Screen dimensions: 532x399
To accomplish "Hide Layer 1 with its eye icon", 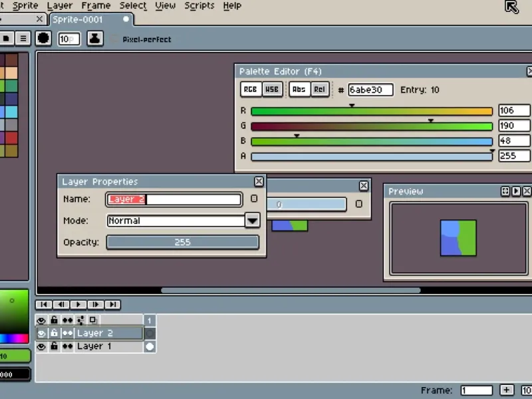I will coord(41,346).
